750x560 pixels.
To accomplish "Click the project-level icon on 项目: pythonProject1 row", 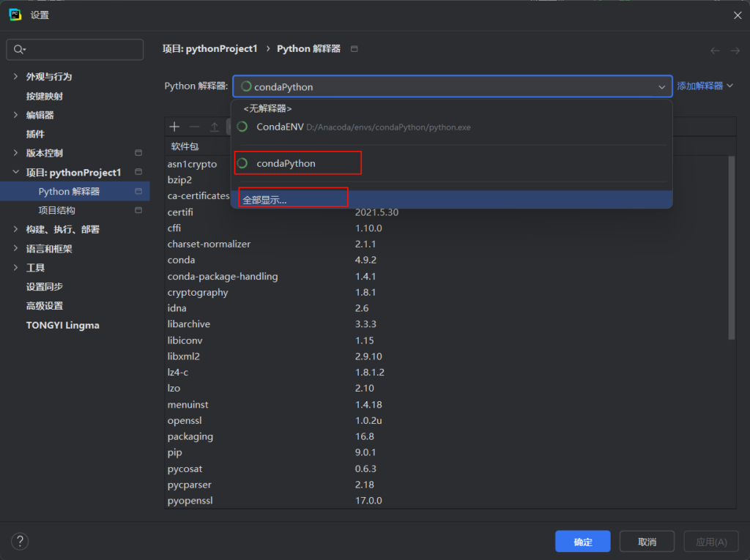I will (x=138, y=172).
